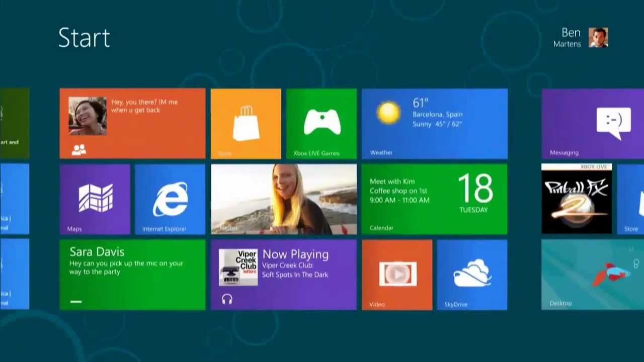644x362 pixels.
Task: Click the 61° temperature reading
Action: pyautogui.click(x=421, y=103)
